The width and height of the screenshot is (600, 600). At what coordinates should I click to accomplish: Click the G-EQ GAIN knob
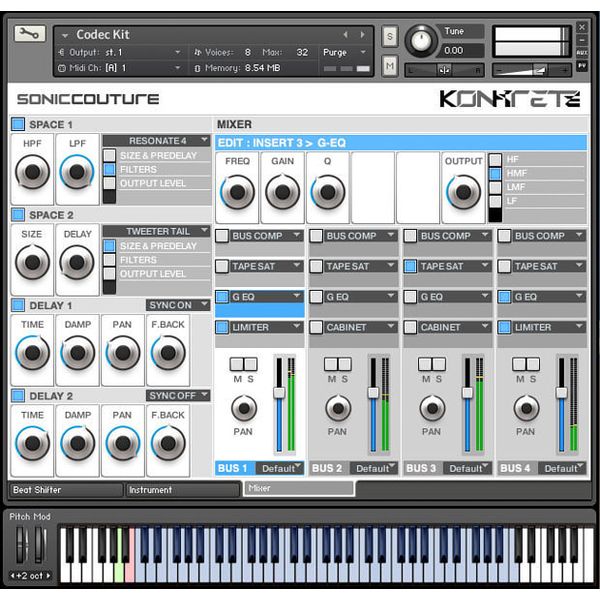[x=282, y=192]
